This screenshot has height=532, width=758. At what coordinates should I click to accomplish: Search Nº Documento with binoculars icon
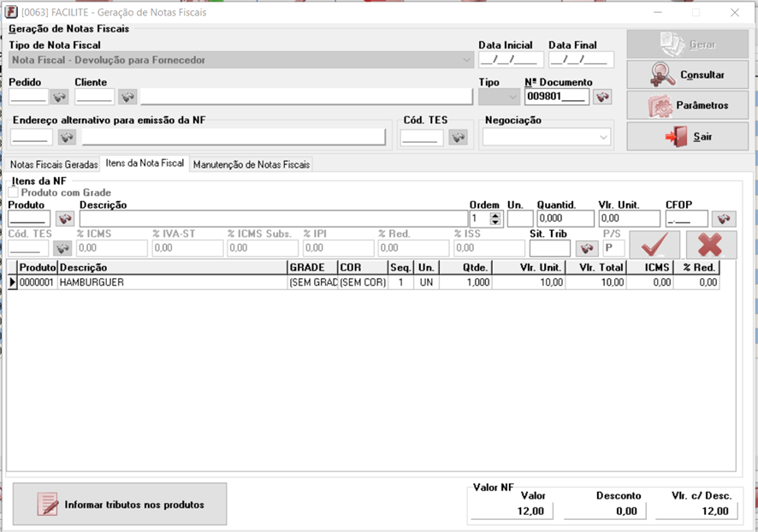coord(601,97)
